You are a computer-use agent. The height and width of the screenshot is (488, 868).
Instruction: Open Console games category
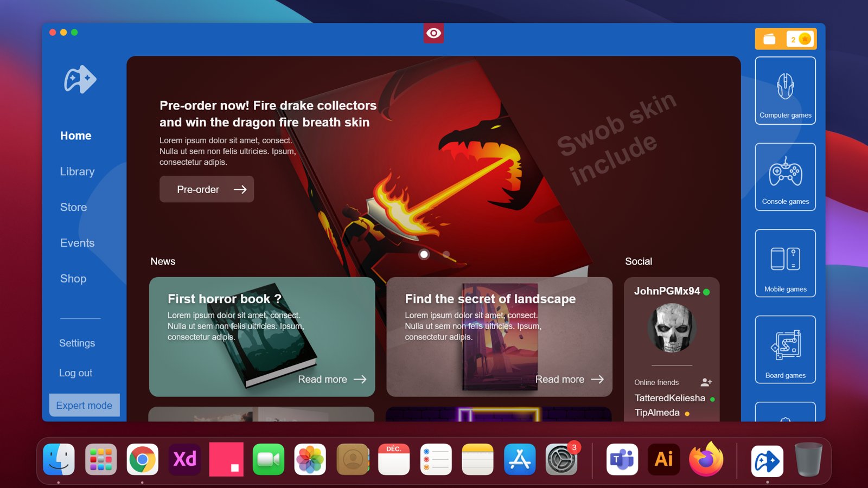[785, 177]
